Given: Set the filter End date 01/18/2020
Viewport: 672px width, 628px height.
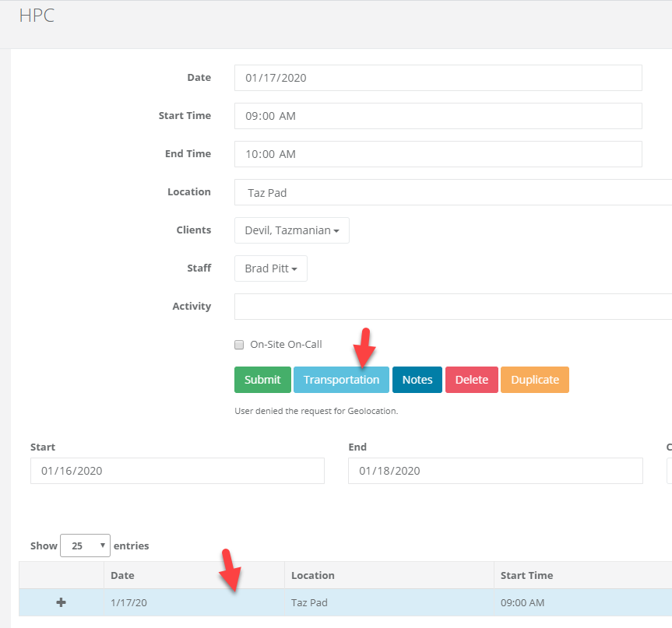Looking at the screenshot, I should coord(494,471).
